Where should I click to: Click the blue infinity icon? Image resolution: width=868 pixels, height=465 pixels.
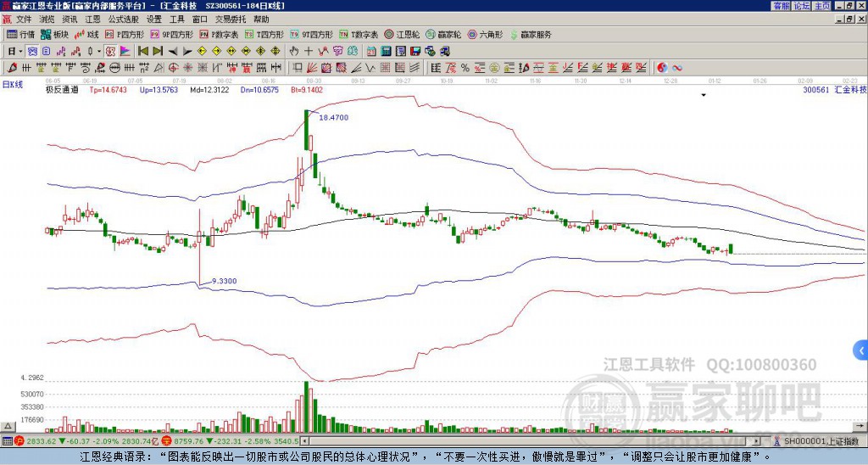pos(677,68)
